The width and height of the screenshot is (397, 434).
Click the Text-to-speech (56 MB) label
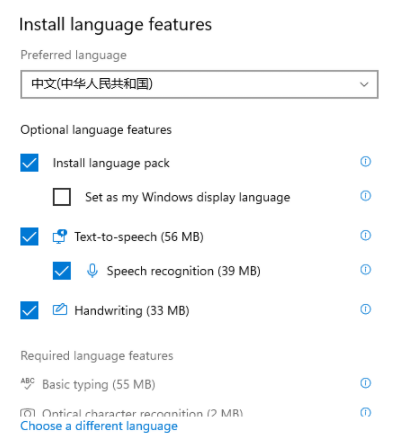[x=139, y=237]
